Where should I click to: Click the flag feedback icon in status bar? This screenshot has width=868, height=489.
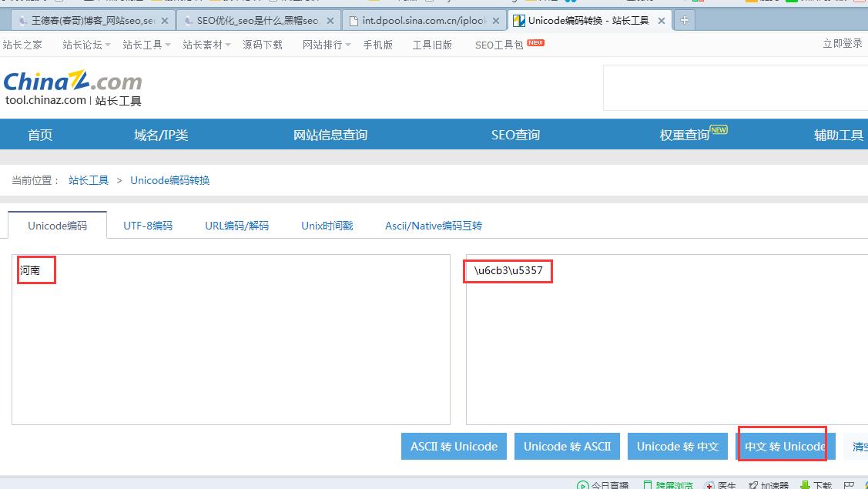coord(848,485)
